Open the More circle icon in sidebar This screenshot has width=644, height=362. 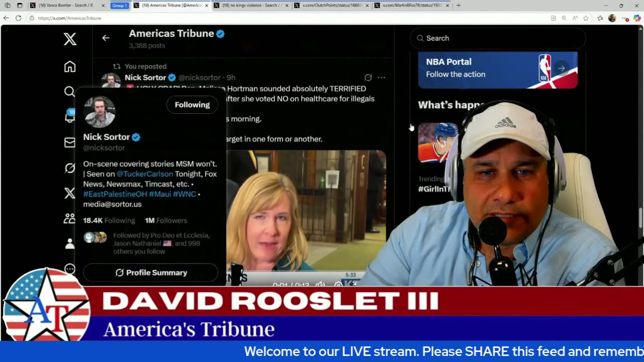click(x=69, y=269)
